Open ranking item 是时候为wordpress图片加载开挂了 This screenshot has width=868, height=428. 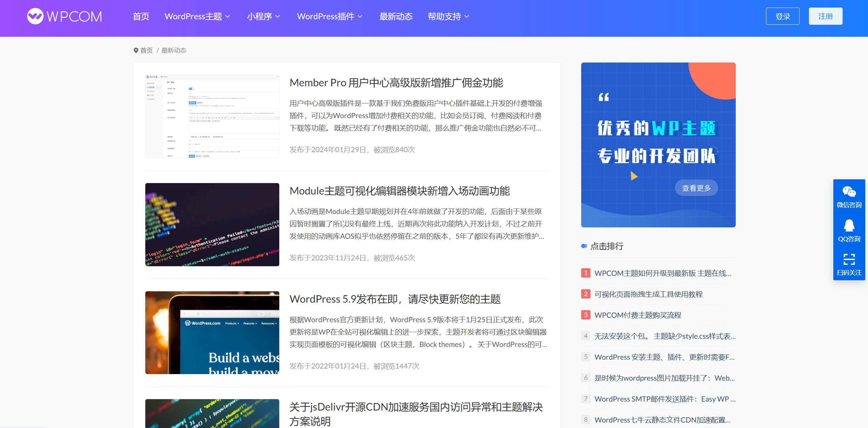coord(665,378)
